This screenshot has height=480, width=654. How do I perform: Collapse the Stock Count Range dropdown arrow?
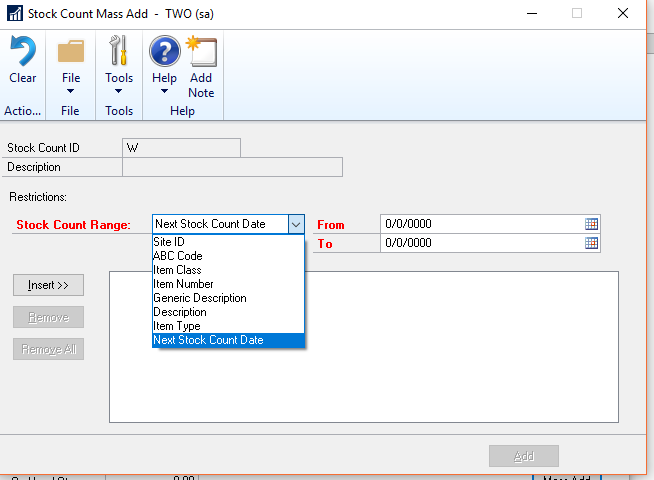click(x=296, y=224)
